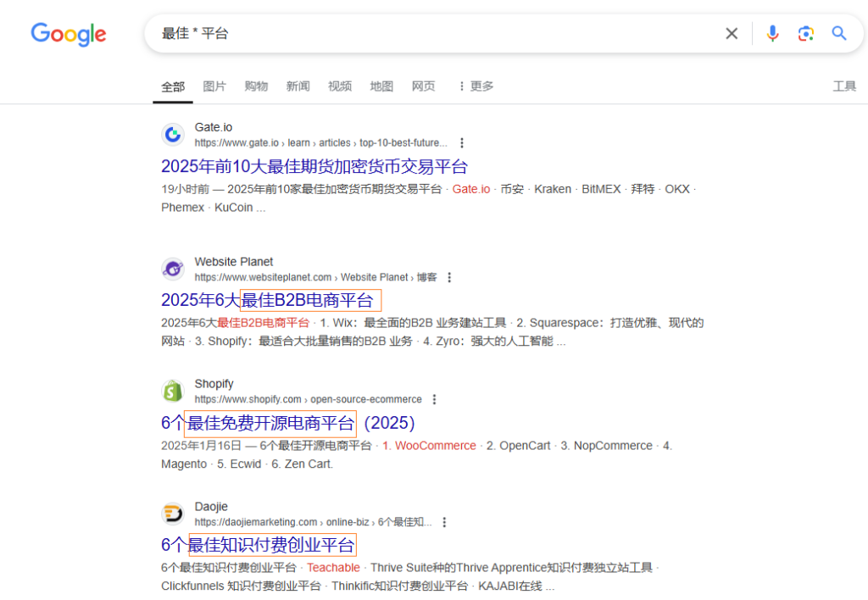Start a voice search with the microphone icon
This screenshot has height=600, width=868.
pos(772,33)
